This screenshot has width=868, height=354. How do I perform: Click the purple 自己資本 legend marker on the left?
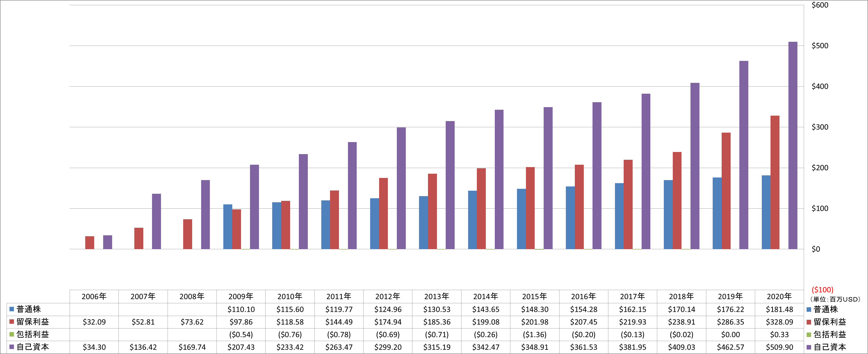pos(12,347)
